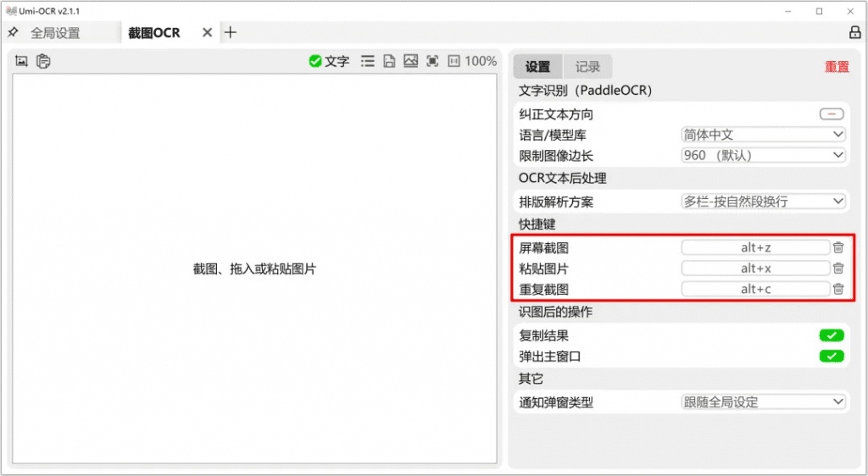The width and height of the screenshot is (868, 476).
Task: Click the paste image clipboard icon
Action: point(43,61)
